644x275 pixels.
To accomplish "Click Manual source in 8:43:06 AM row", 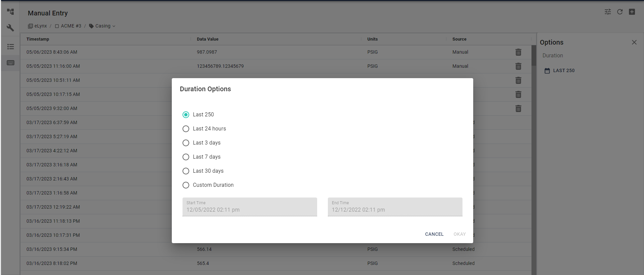I will click(460, 52).
